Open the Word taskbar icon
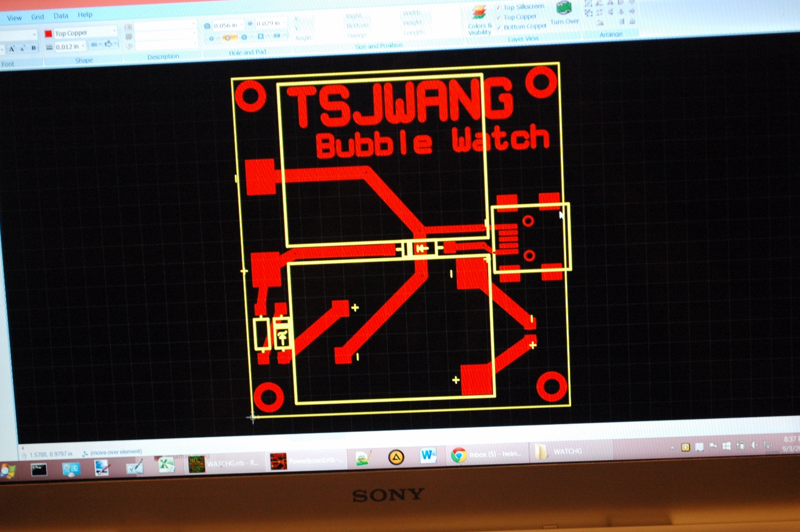 [428, 456]
